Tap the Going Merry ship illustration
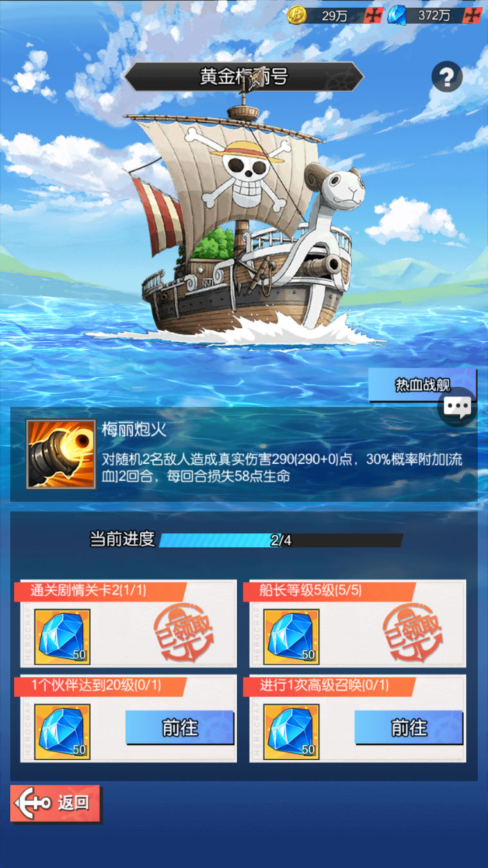The height and width of the screenshot is (868, 488). tap(244, 218)
